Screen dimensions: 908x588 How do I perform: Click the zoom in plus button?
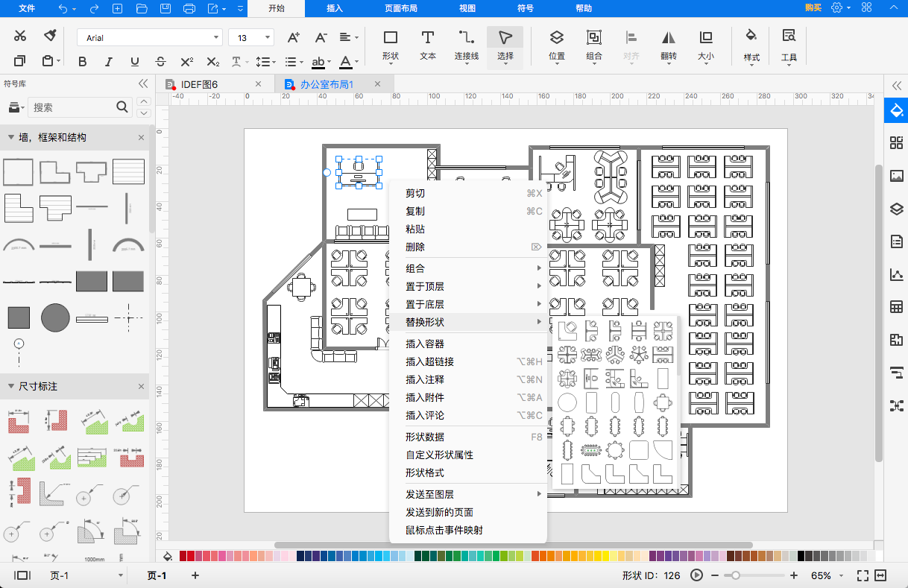(x=793, y=575)
